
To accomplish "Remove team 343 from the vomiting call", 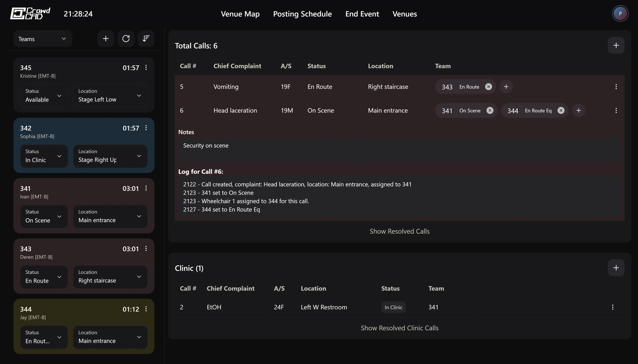I will (x=488, y=87).
